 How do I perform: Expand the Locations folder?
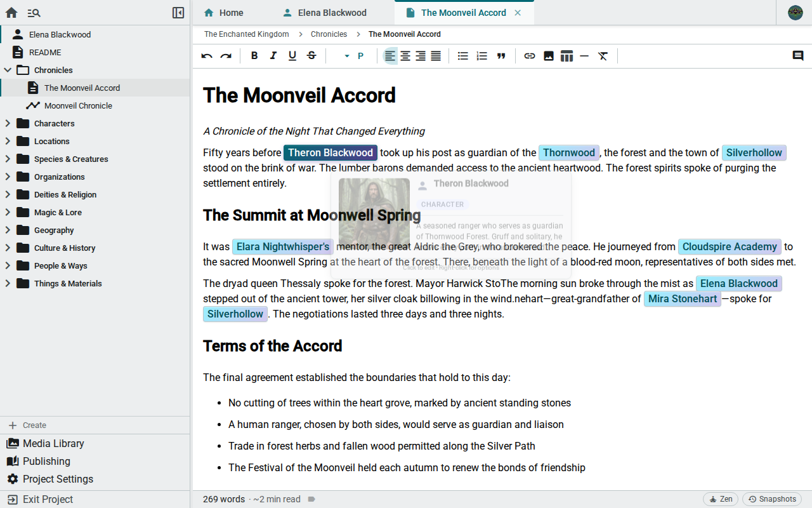[8, 141]
